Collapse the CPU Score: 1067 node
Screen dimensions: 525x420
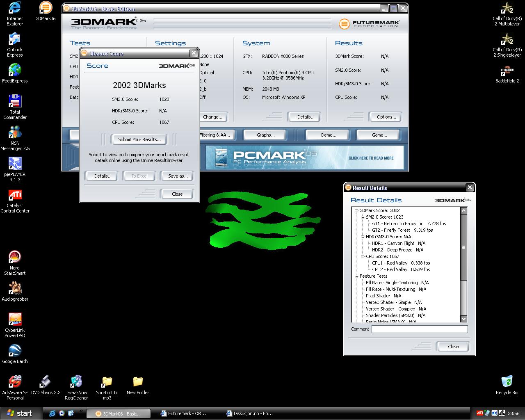point(363,256)
